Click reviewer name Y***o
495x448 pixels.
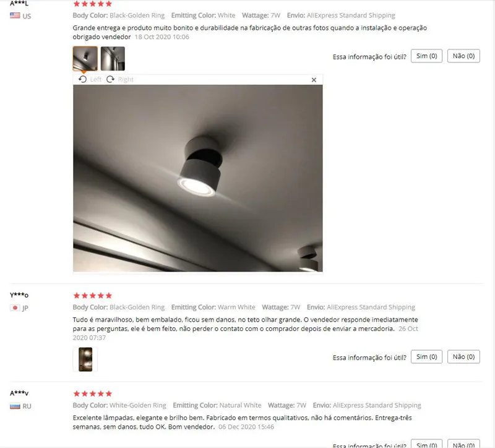coord(19,295)
